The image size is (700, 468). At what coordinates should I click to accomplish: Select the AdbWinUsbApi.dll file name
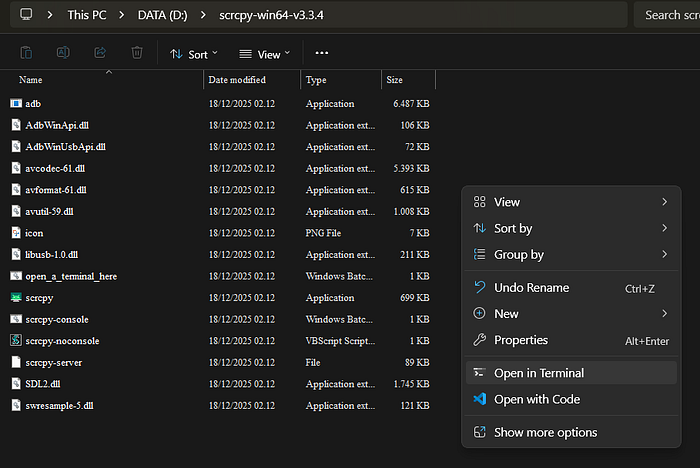point(66,147)
